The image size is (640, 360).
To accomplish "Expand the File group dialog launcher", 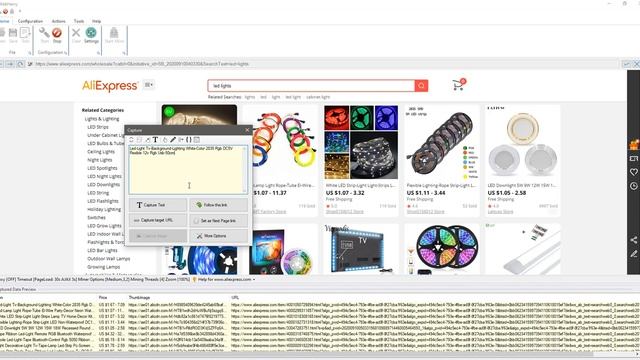I will [x=30, y=53].
